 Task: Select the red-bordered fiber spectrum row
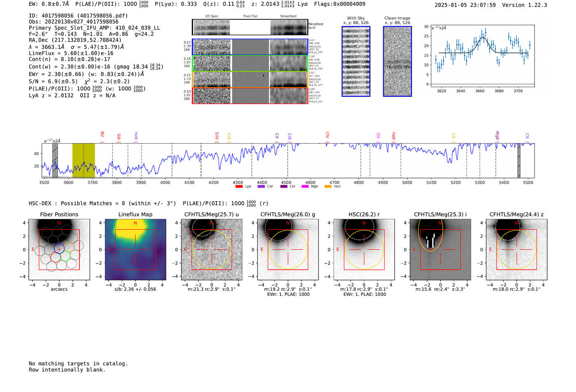point(250,95)
